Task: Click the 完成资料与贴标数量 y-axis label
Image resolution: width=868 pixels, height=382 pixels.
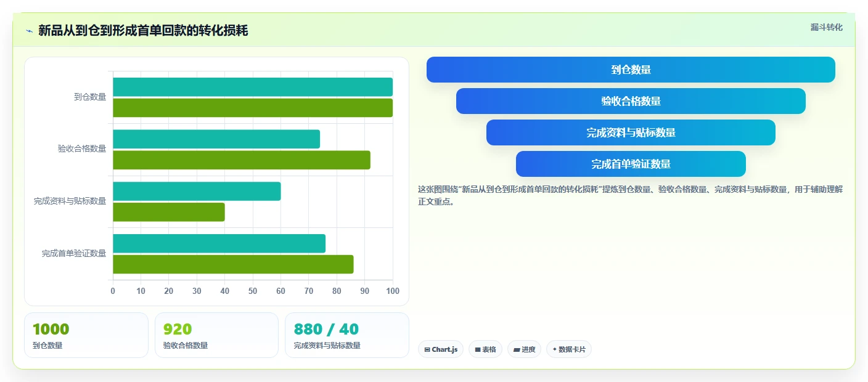Action: (x=70, y=201)
